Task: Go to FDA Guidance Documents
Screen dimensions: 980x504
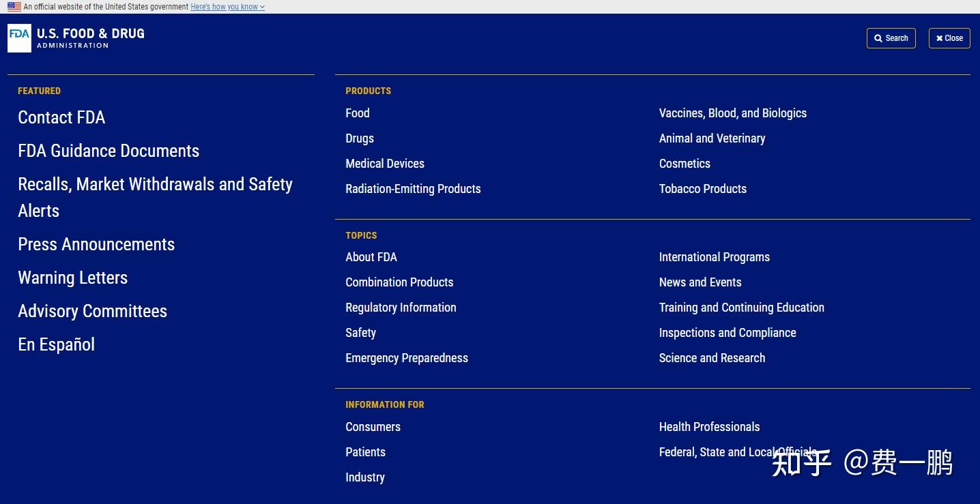Action: [109, 151]
